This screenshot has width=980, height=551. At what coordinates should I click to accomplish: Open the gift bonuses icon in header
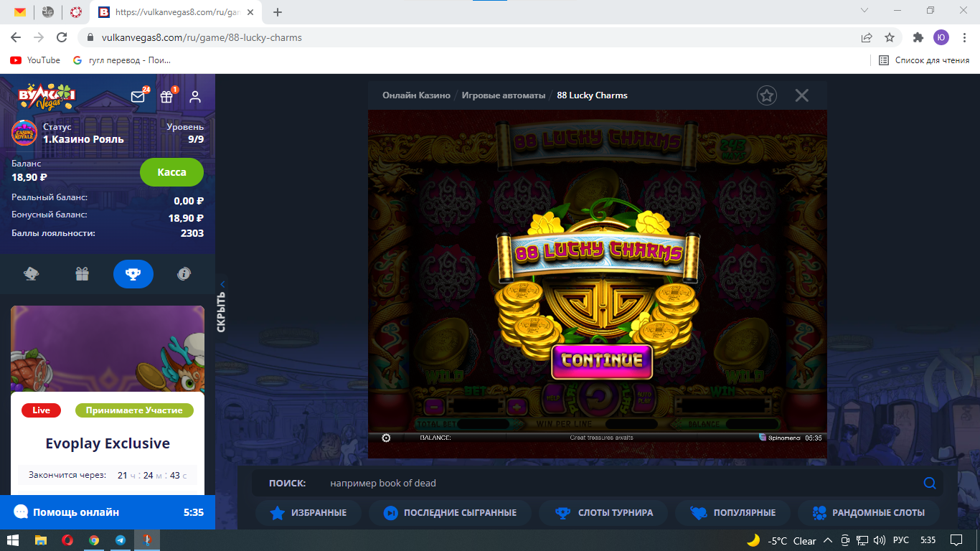[x=166, y=97]
